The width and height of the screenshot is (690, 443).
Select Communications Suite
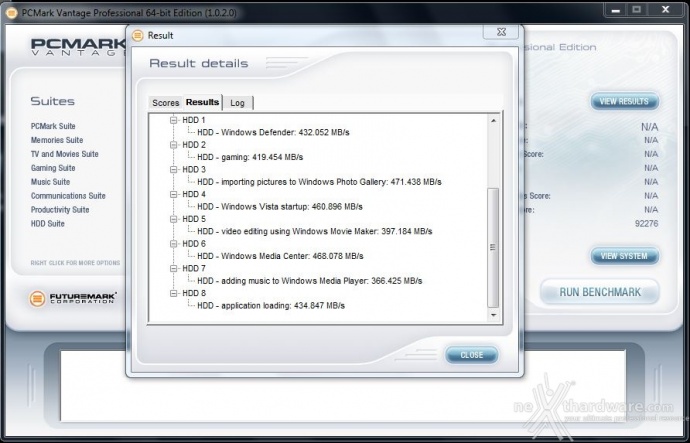(68, 196)
